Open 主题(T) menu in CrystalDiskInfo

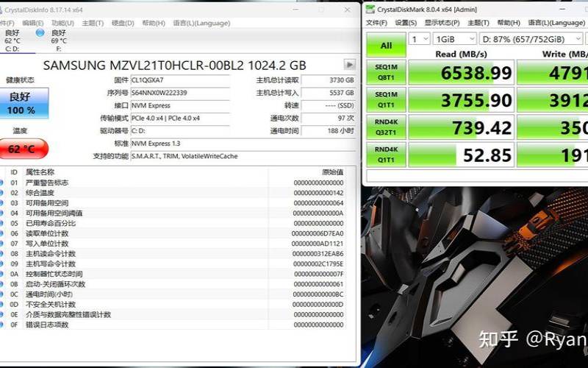(x=93, y=23)
